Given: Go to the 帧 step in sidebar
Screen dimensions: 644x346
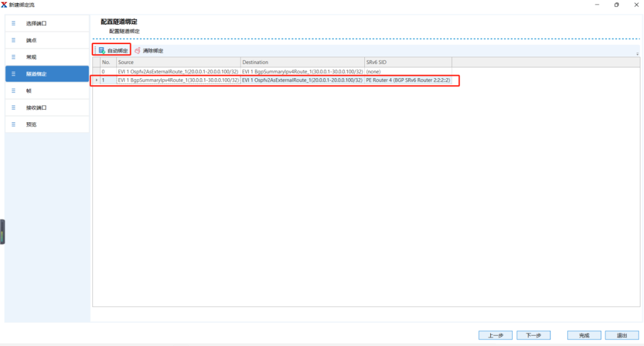Looking at the screenshot, I should point(47,91).
